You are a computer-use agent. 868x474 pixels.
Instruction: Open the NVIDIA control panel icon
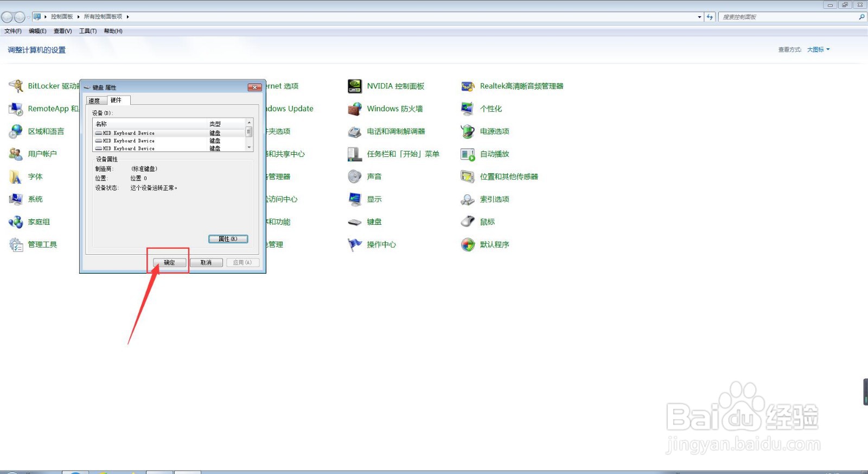click(x=355, y=86)
